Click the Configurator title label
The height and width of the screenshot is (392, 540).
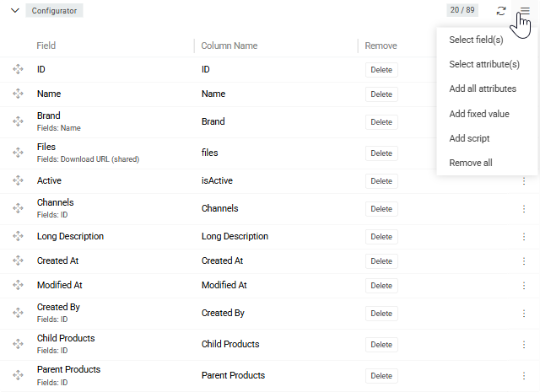tap(55, 11)
